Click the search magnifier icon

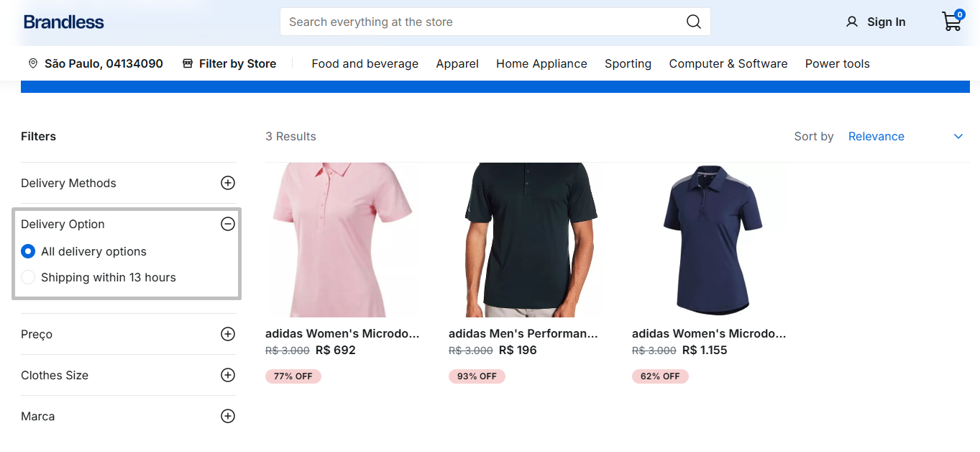pyautogui.click(x=693, y=22)
